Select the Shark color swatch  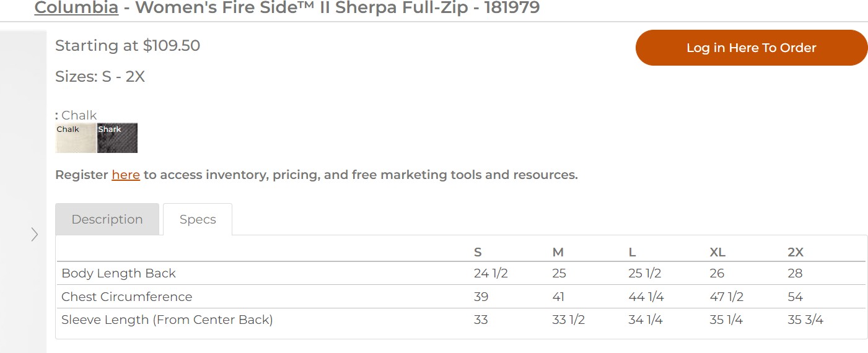117,137
